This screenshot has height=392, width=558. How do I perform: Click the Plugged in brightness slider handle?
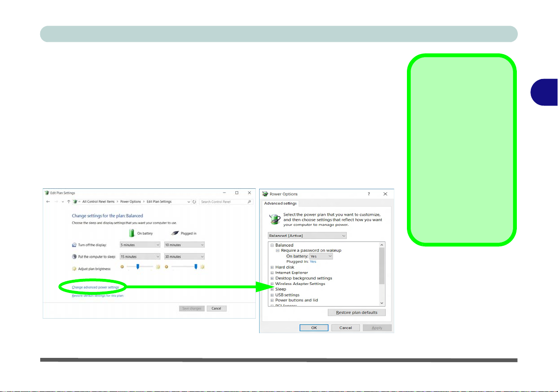coord(196,266)
